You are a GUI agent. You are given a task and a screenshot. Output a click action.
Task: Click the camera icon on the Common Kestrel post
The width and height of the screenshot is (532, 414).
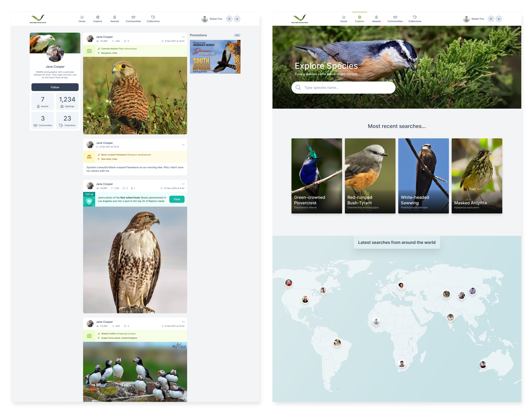[89, 51]
